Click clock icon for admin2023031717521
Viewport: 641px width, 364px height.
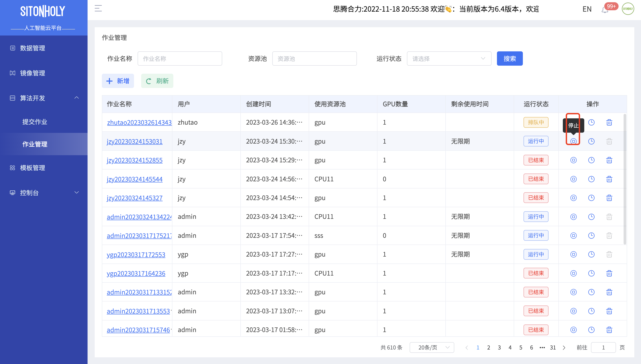click(x=591, y=236)
